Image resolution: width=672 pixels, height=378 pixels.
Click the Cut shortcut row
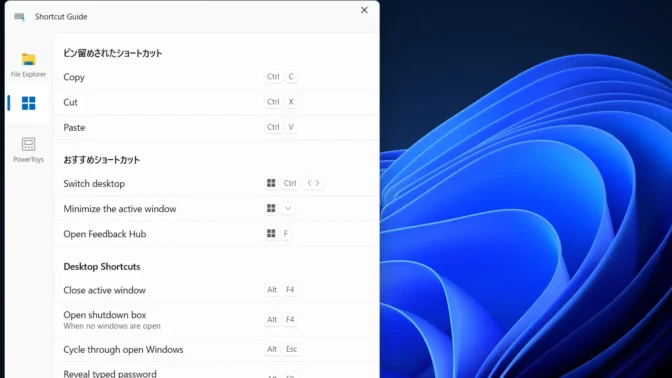pyautogui.click(x=216, y=102)
